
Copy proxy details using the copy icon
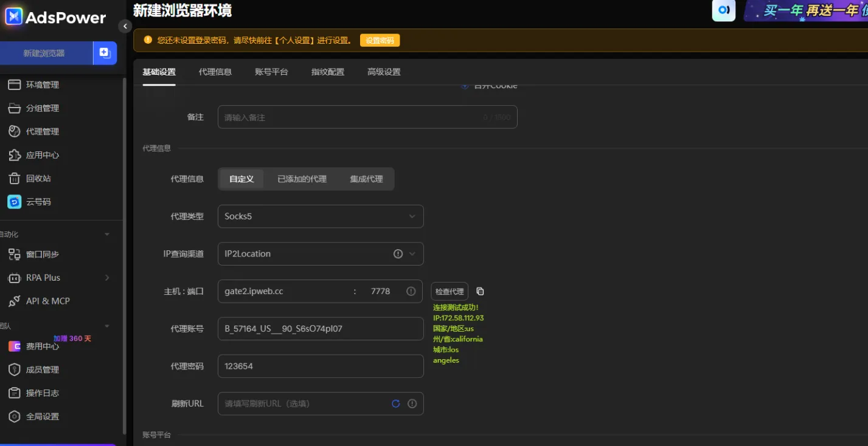point(480,291)
